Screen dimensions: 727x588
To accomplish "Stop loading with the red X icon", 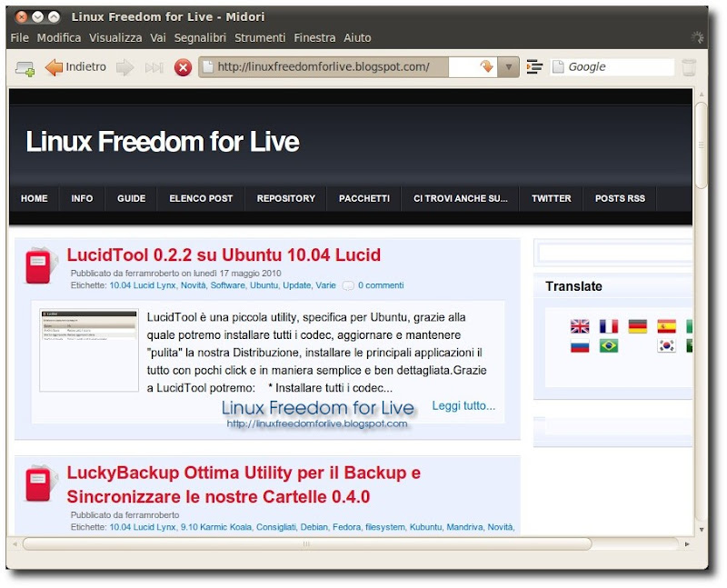I will 184,67.
